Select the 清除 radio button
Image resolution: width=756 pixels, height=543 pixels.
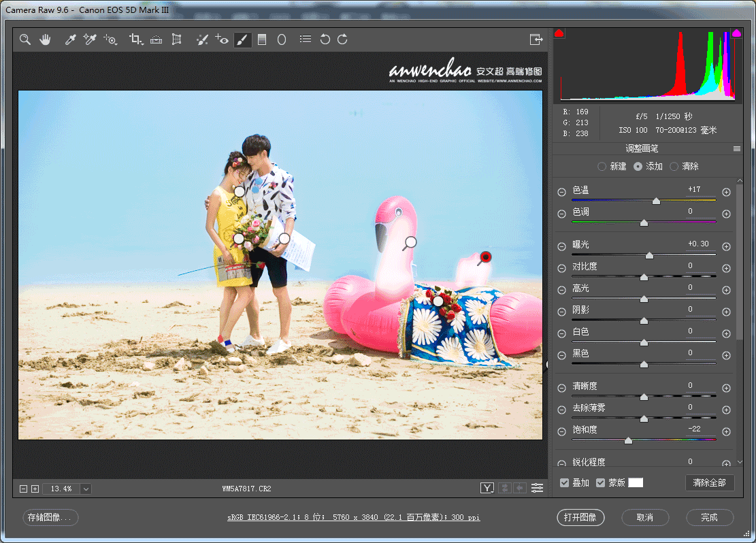pos(674,167)
